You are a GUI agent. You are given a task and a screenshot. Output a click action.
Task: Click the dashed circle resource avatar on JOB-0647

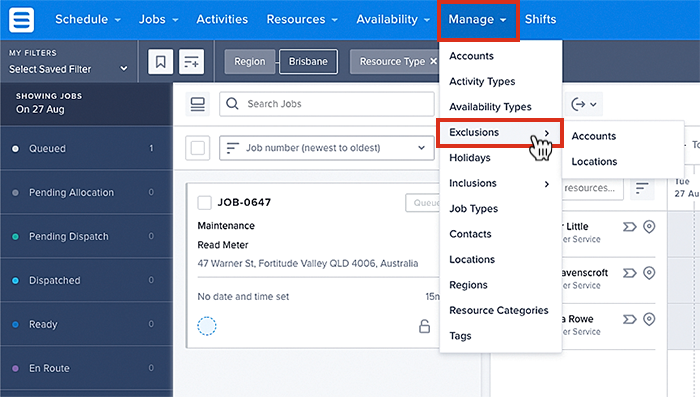point(207,326)
